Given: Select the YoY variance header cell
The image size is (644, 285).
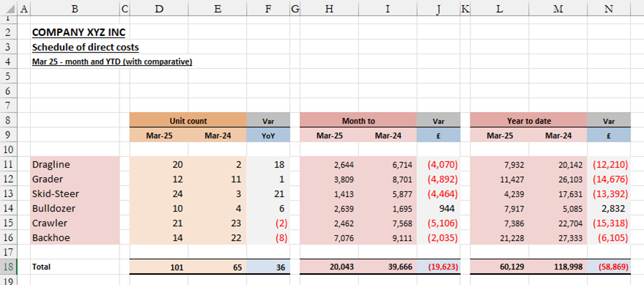Looking at the screenshot, I should (x=268, y=135).
